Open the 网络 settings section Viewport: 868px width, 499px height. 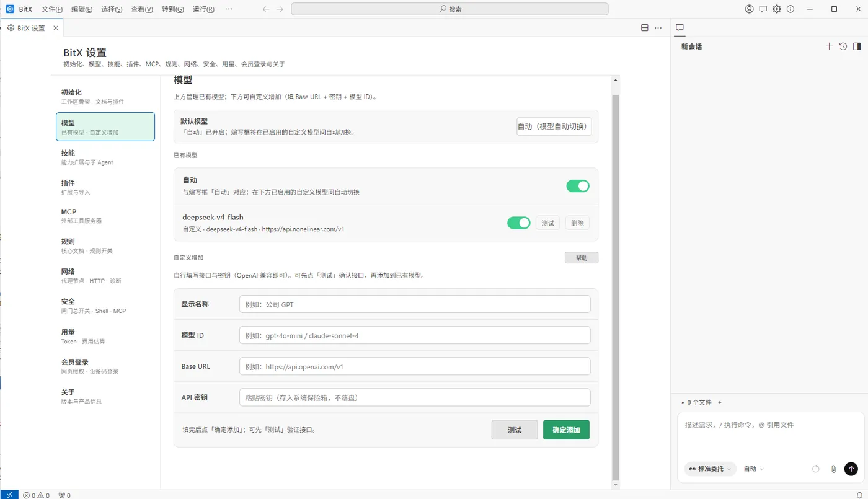pos(105,276)
